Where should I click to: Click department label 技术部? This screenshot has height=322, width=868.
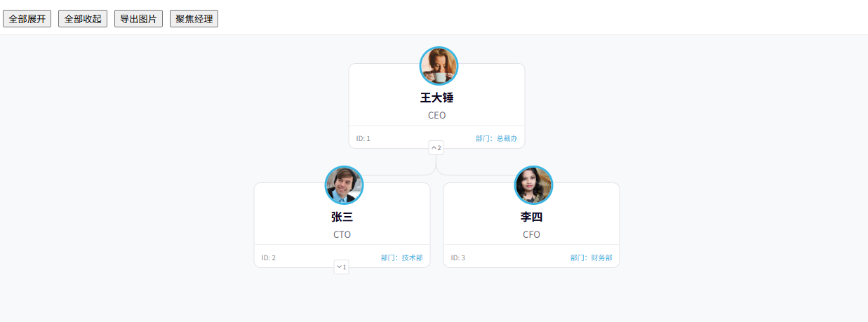click(412, 257)
